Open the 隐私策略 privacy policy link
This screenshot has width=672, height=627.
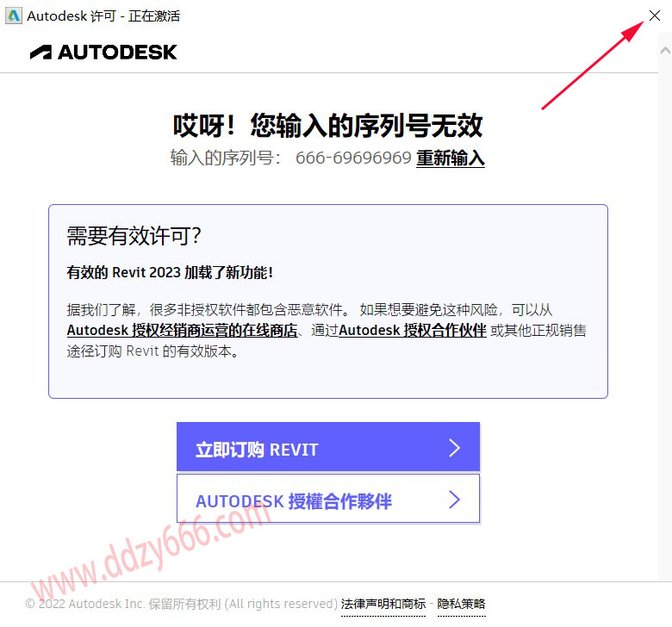pos(461,604)
